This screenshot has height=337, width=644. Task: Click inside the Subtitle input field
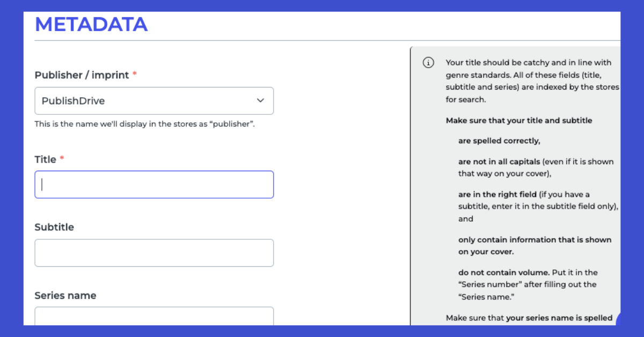point(154,252)
